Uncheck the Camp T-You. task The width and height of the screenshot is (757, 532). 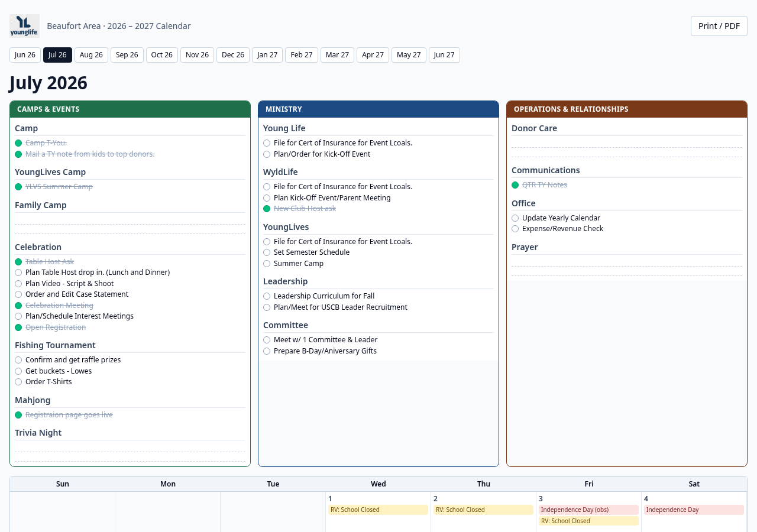click(18, 143)
